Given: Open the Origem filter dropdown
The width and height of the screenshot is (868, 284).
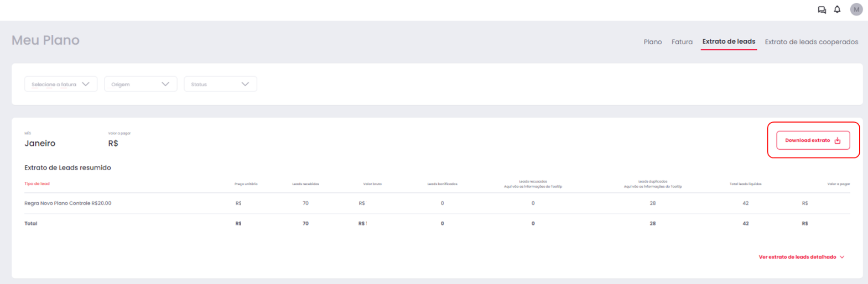Looking at the screenshot, I should (x=141, y=84).
